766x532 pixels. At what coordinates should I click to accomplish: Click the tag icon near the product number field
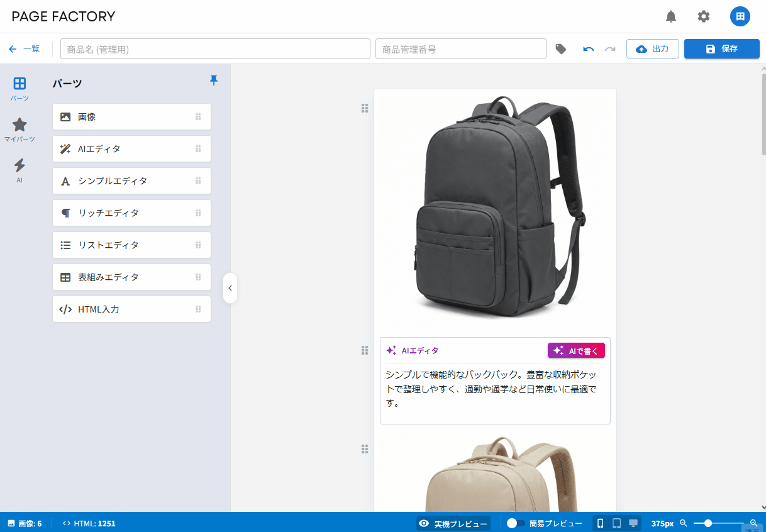560,48
